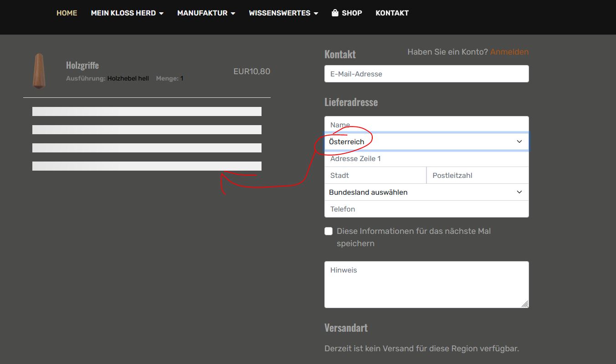Click the Stadt input field
The image size is (616, 364).
click(375, 175)
